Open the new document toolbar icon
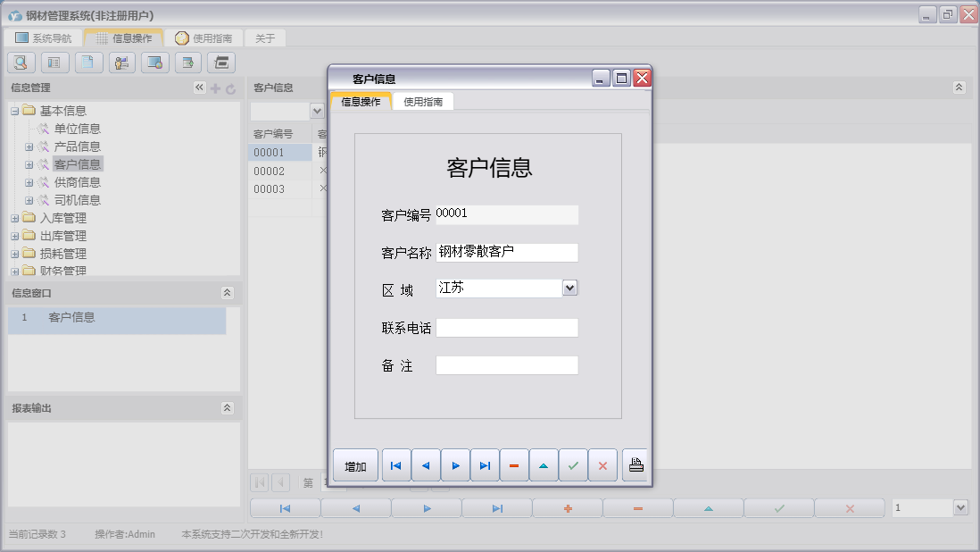Viewport: 980px width, 552px height. click(x=88, y=63)
